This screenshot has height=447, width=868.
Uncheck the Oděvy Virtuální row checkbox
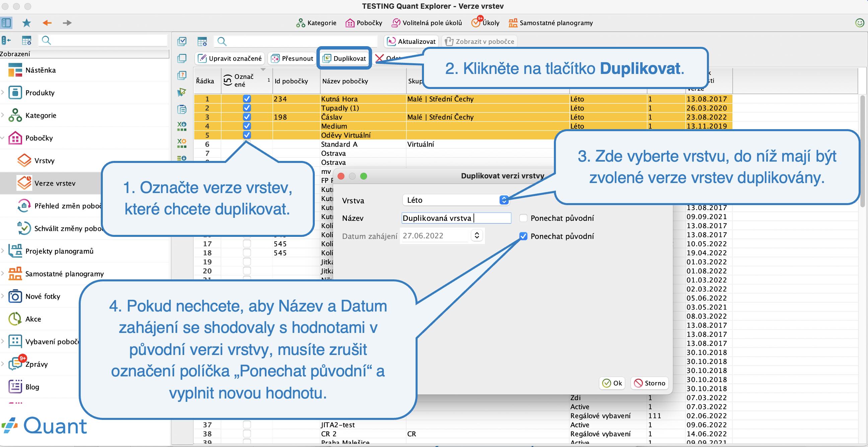(x=247, y=135)
